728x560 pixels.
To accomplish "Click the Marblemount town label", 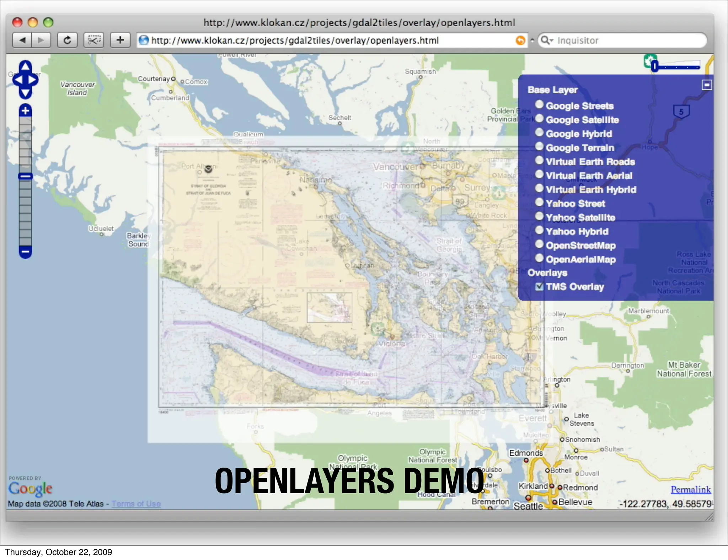I will [648, 311].
